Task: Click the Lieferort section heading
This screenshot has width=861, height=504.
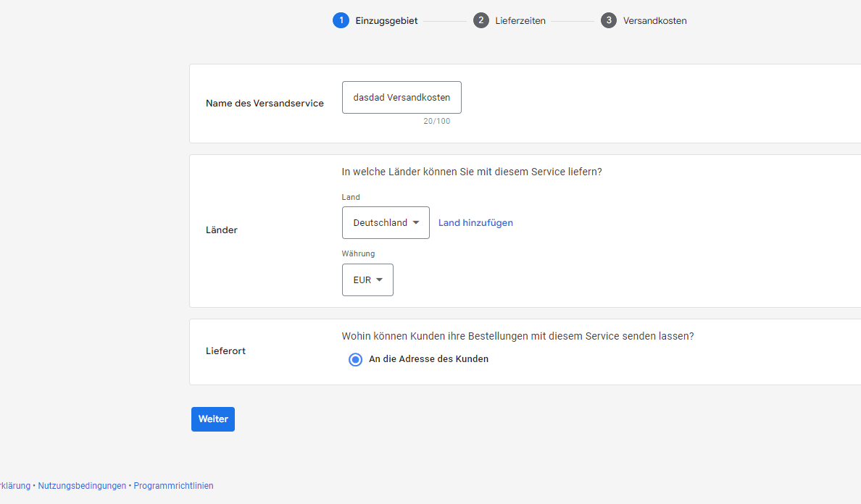Action: 225,351
